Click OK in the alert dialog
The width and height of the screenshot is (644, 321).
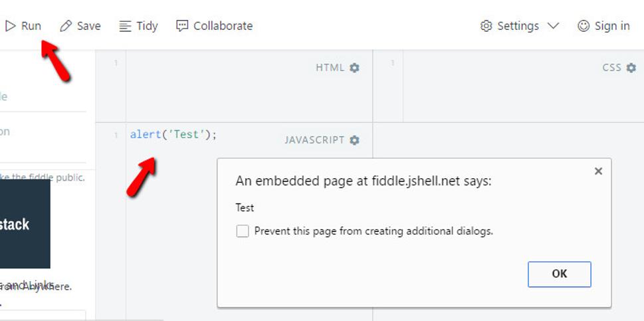point(560,274)
